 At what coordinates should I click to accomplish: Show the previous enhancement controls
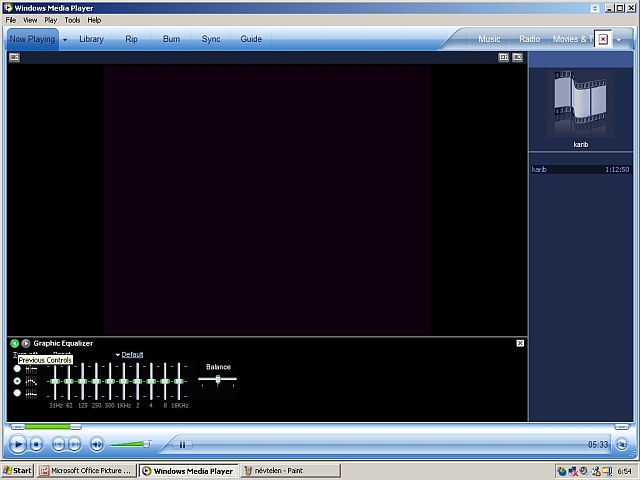pos(15,343)
